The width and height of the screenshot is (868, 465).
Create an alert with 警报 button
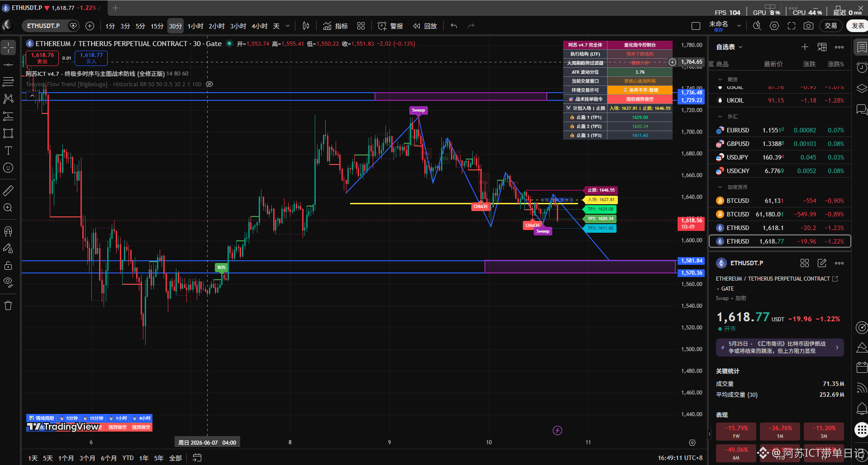coord(390,26)
